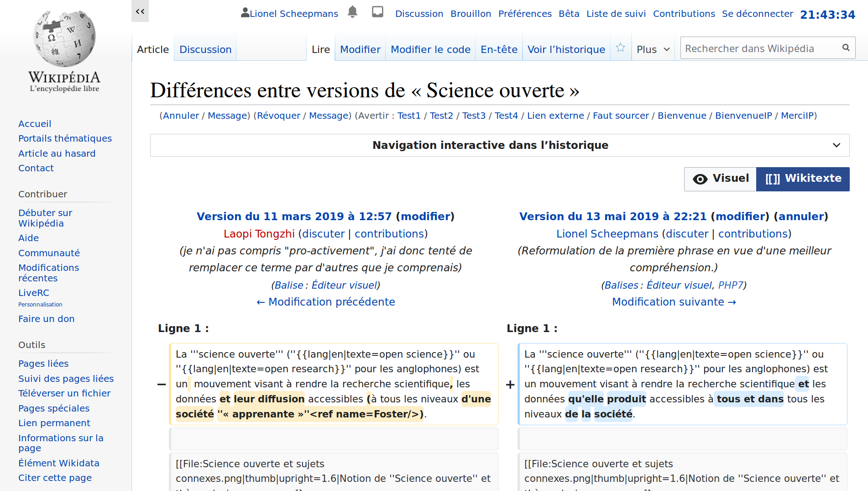Open the notices tray icon
868x491 pixels.
377,12
